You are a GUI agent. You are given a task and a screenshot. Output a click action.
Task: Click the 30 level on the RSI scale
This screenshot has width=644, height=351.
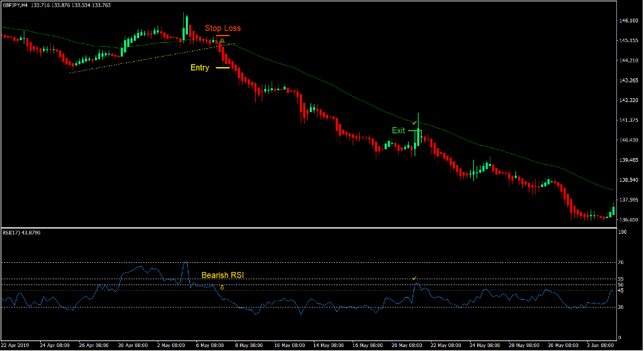pyautogui.click(x=621, y=307)
